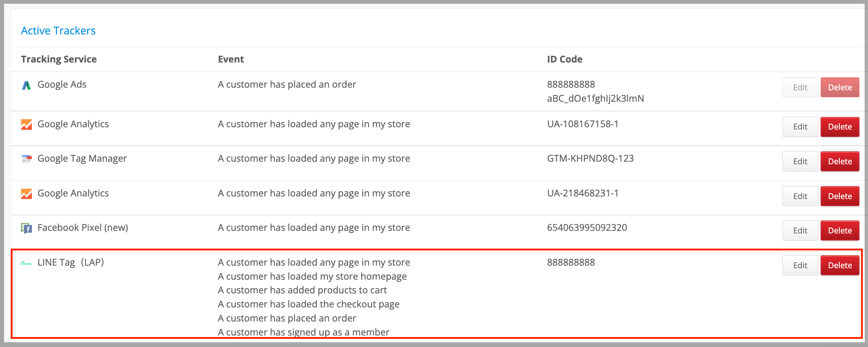Screen dimensions: 868x347
Task: Click the LINE Tag (LAP) icon
Action: tap(26, 263)
